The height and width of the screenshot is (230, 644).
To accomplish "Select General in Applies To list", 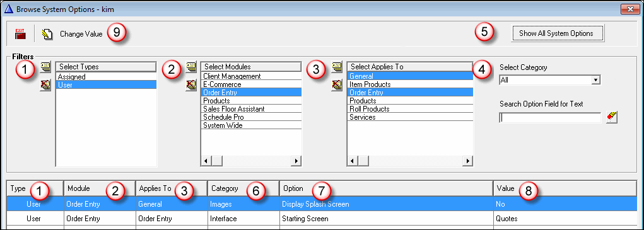I will click(x=410, y=76).
